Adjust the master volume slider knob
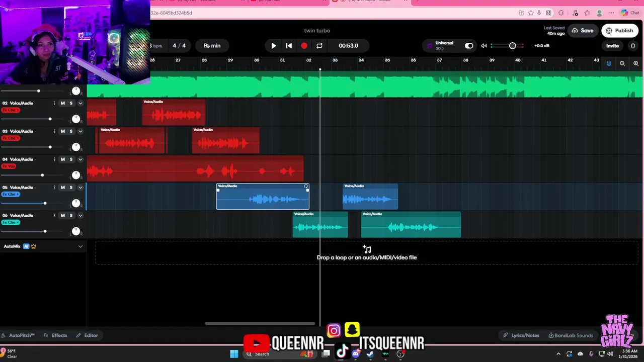644x362 pixels. 512,46
